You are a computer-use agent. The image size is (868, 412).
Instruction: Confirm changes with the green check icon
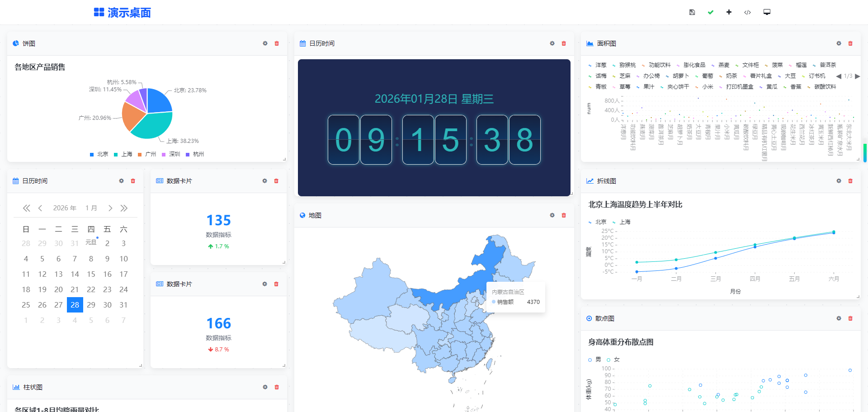tap(710, 12)
